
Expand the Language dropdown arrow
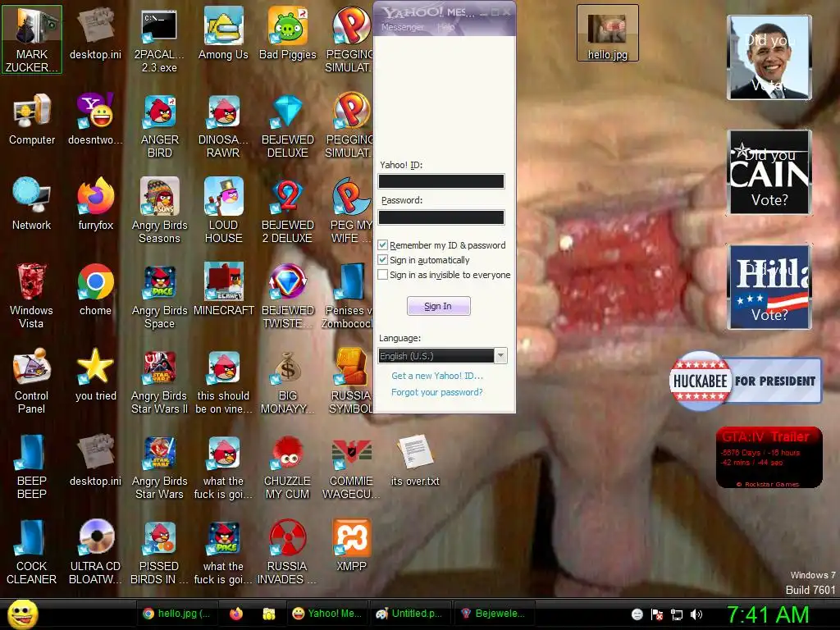[x=500, y=356]
